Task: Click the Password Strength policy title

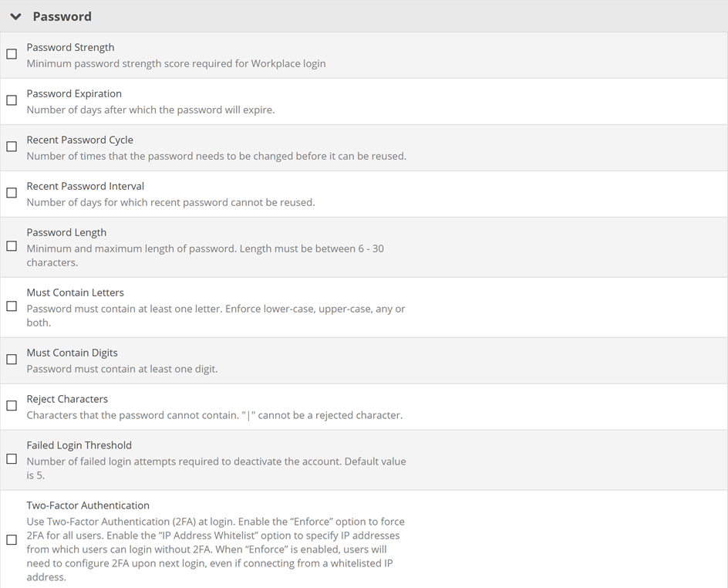Action: (x=70, y=47)
